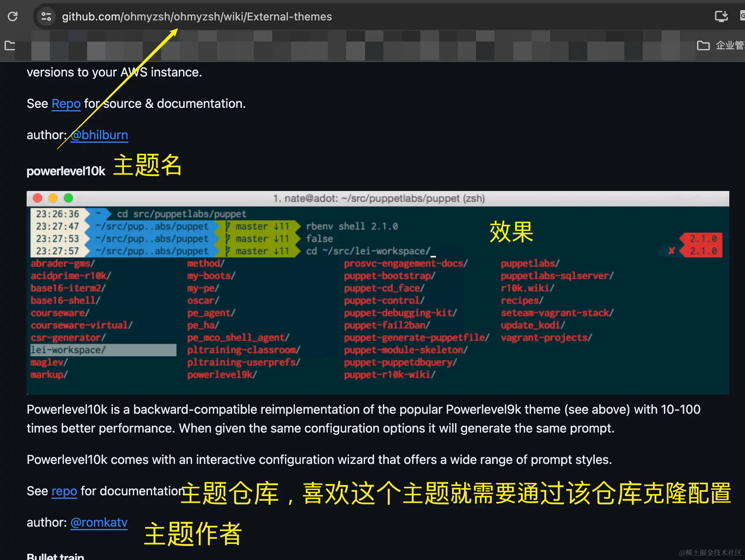
Task: Open the powerlevel10k terminal preview image
Action: 378,293
